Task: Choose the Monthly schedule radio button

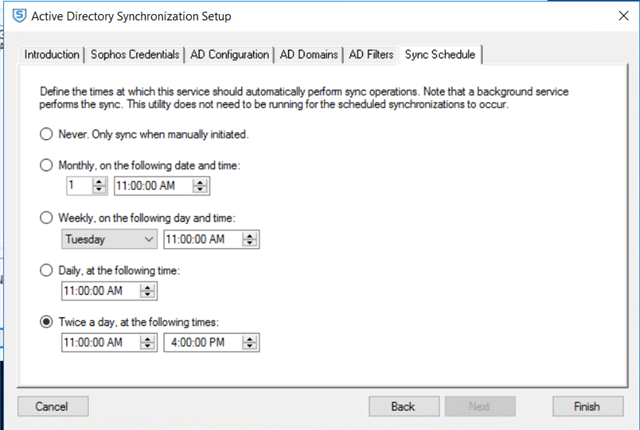Action: click(47, 165)
